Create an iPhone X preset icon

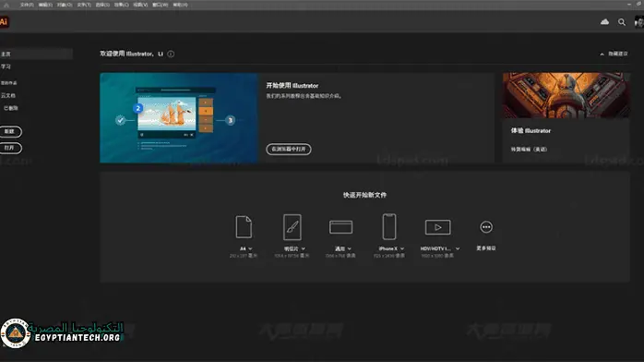(x=389, y=226)
